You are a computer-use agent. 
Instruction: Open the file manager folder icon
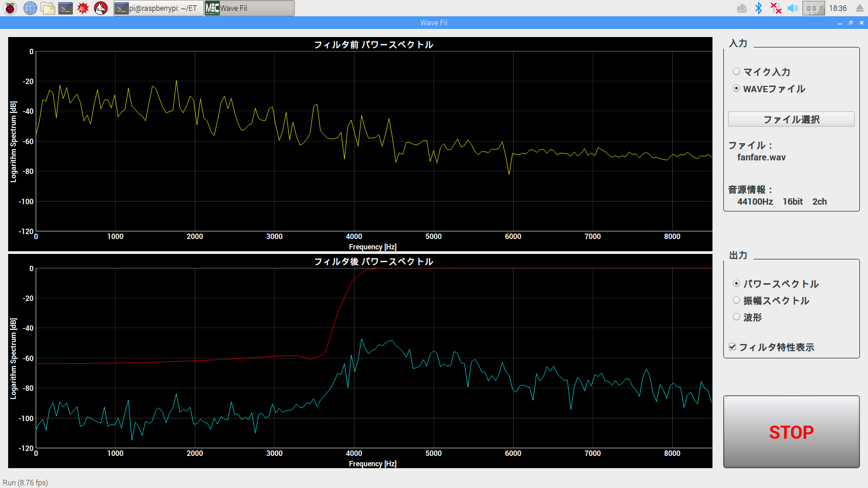(48, 8)
